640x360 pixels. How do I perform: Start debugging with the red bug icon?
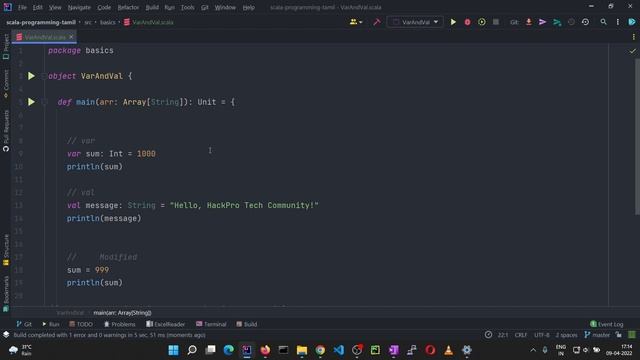pyautogui.click(x=467, y=22)
